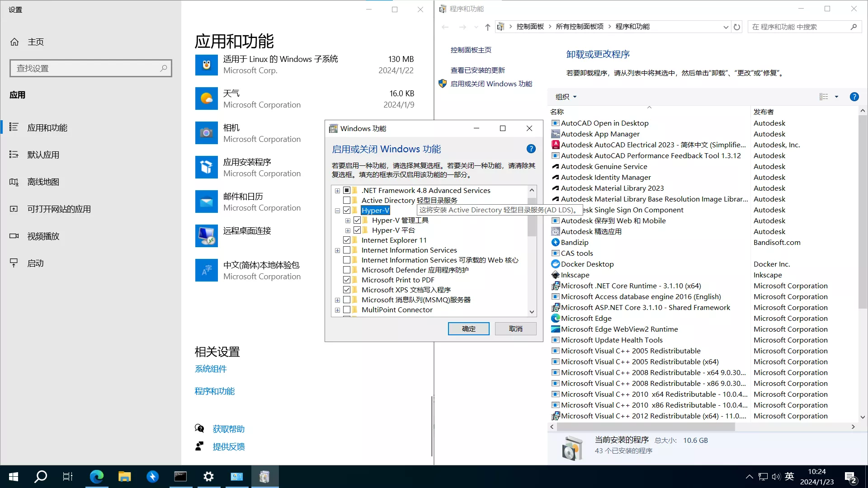Click the OK button in Windows Features

pos(468,328)
